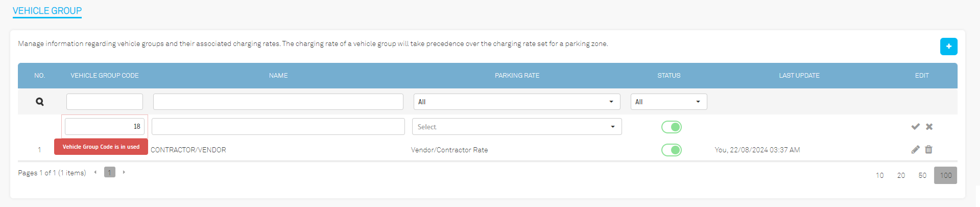980x207 pixels.
Task: Cancel new row with X icon
Action: 929,127
